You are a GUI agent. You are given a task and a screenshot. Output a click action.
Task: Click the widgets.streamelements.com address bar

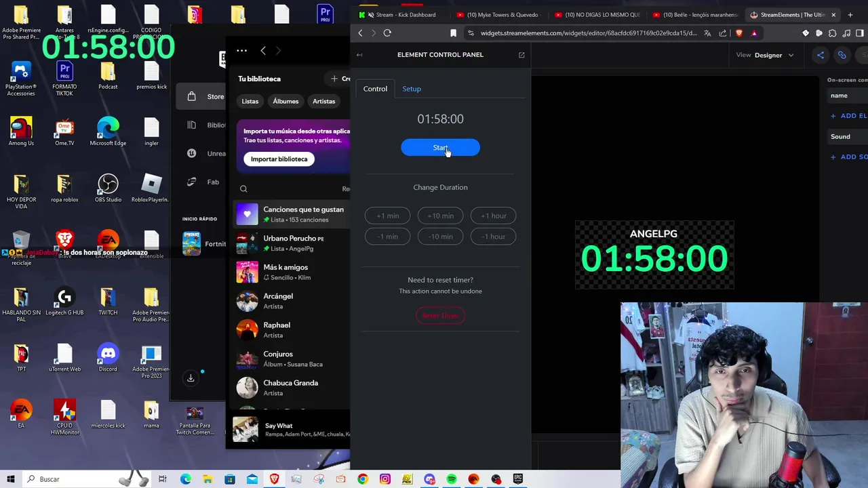click(x=588, y=33)
